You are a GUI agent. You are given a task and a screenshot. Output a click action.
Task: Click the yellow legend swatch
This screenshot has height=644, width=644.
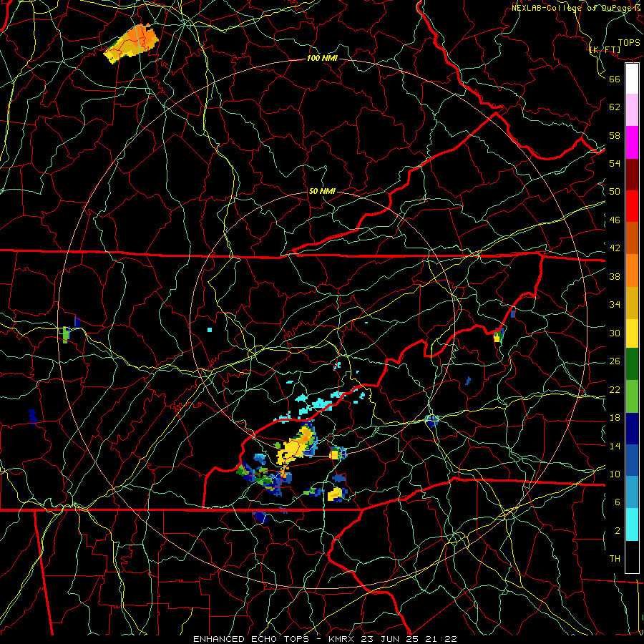632,333
